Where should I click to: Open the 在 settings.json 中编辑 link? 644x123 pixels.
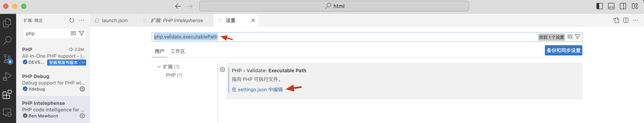coord(257,90)
